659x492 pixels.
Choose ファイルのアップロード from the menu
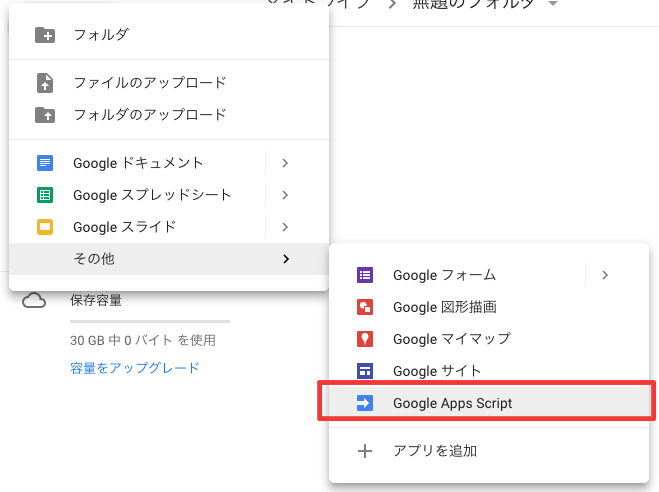point(169,83)
